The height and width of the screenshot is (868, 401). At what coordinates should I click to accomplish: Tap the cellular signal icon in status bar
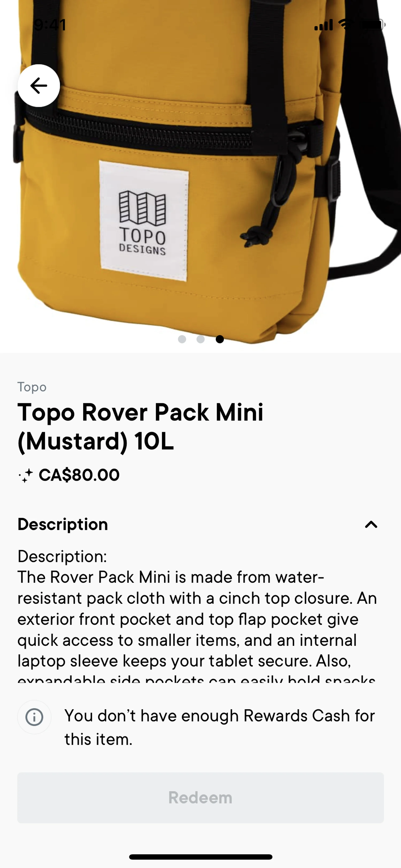324,25
